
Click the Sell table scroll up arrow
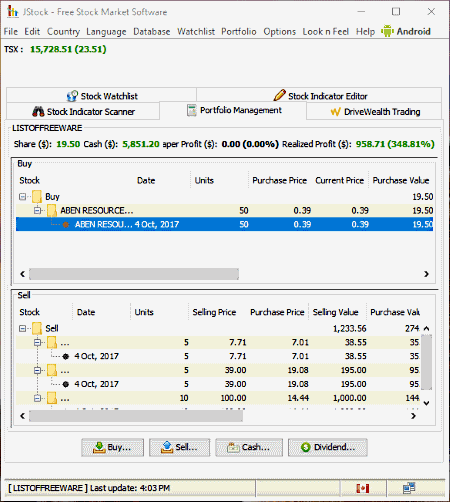pos(426,328)
